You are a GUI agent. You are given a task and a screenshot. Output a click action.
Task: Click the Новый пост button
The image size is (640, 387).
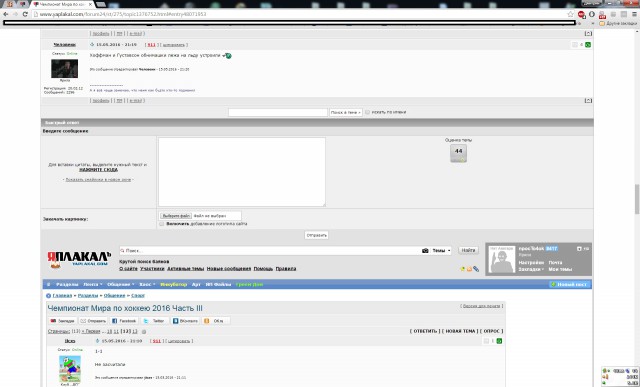[569, 285]
